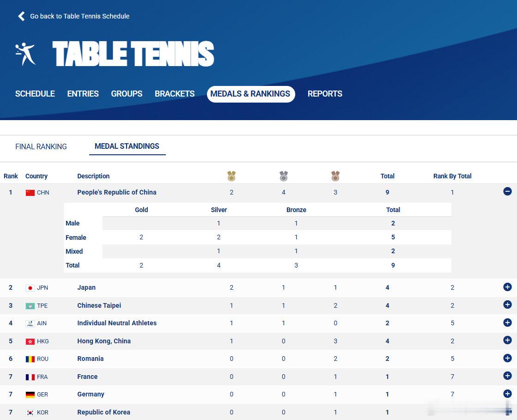Click the Chinese Taipei country name
Image resolution: width=517 pixels, height=420 pixels.
(x=99, y=305)
